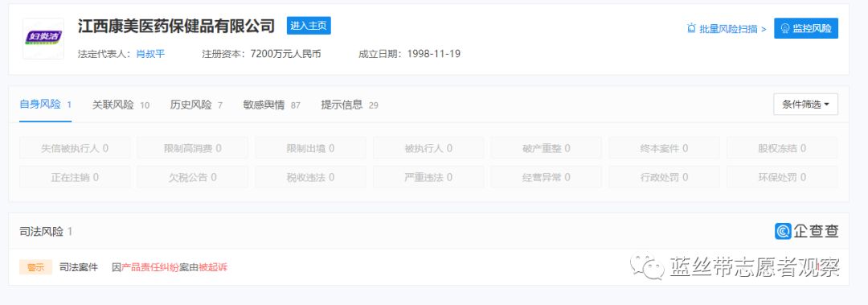Viewport: 868px width, 305px height.
Task: Click the 司法案件 label
Action: [x=79, y=267]
